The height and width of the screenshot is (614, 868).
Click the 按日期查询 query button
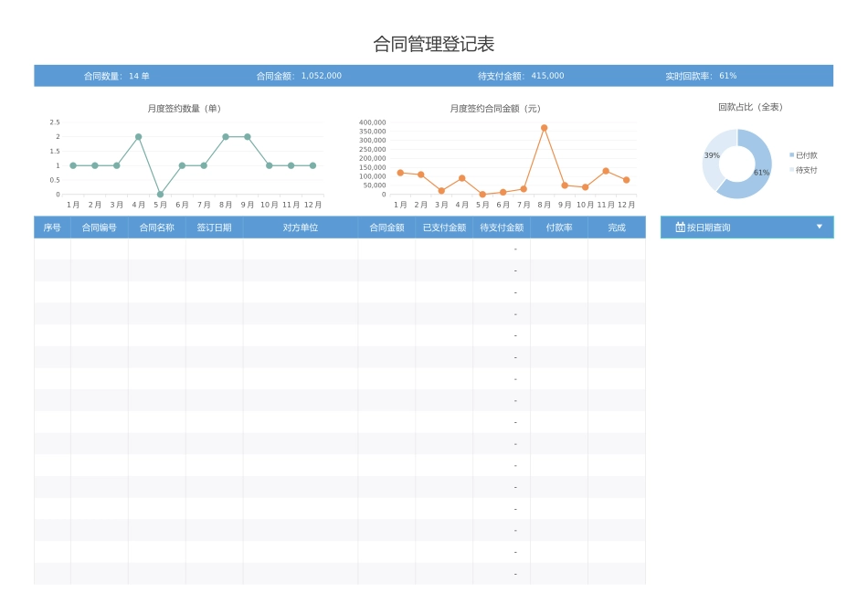(x=746, y=227)
